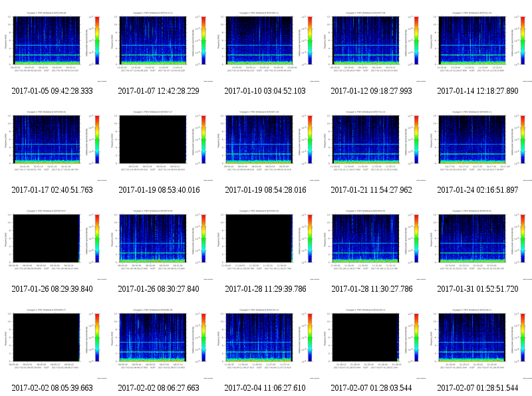Click caption 2017-01-19 08:53:40.016
The width and height of the screenshot is (532, 396).
pyautogui.click(x=159, y=190)
